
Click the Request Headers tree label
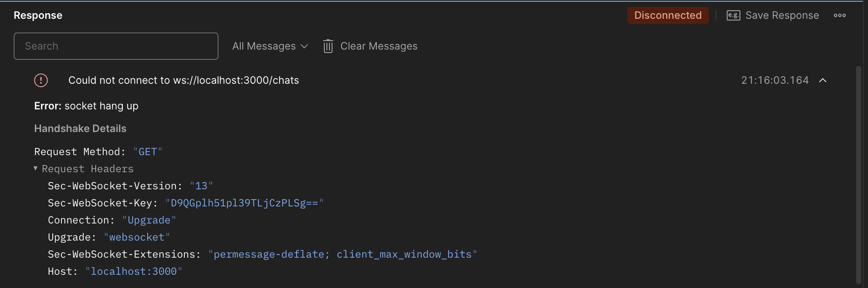tap(87, 169)
